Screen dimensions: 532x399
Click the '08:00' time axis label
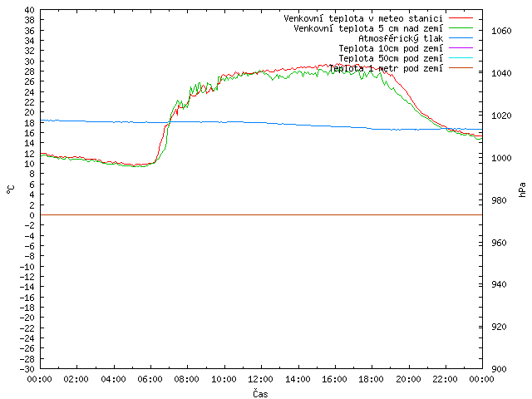coord(187,379)
